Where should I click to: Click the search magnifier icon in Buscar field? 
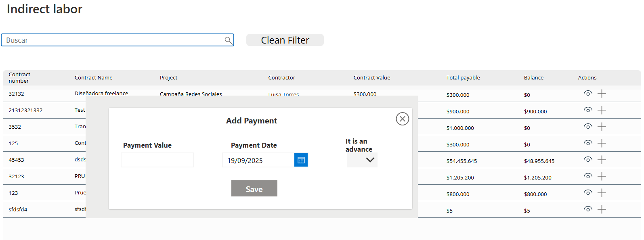(228, 40)
